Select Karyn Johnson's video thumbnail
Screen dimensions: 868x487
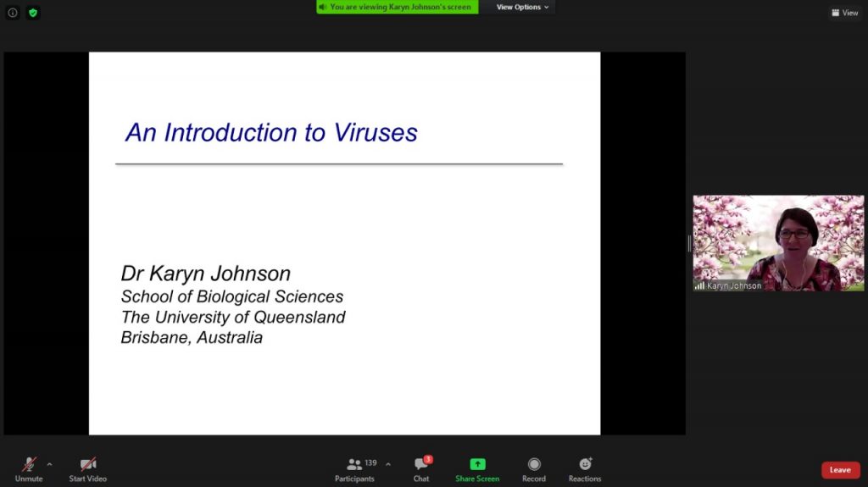[778, 241]
